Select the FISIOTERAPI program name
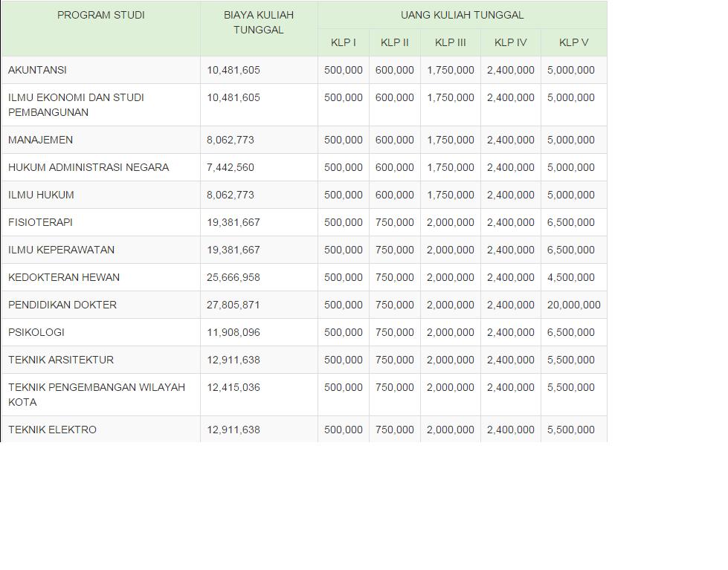 [40, 222]
